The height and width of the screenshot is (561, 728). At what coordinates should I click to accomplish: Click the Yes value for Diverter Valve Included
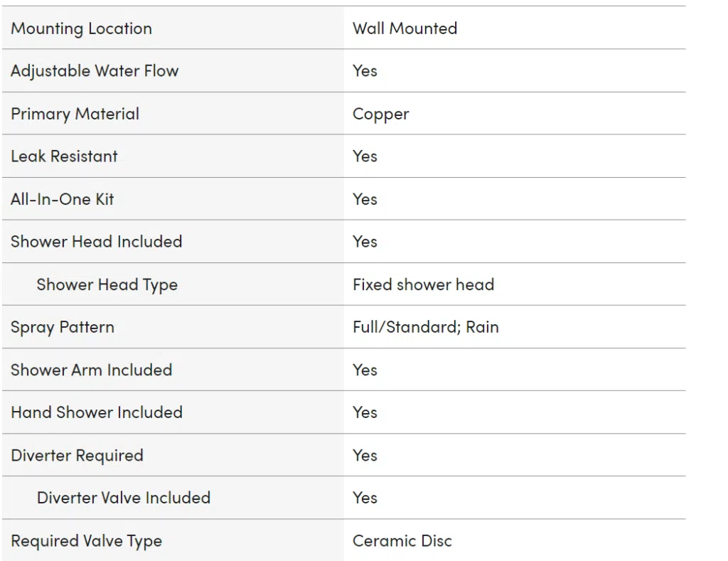pos(365,498)
